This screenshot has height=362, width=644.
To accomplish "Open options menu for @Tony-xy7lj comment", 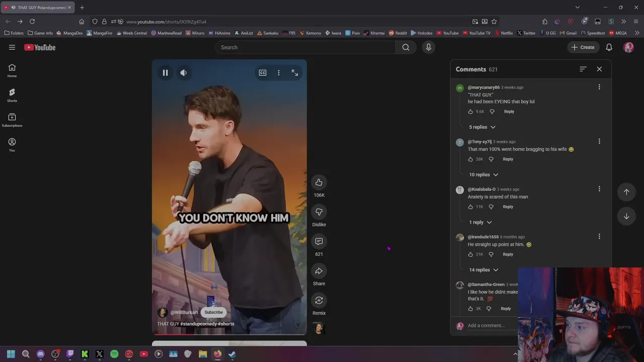I will click(x=599, y=141).
